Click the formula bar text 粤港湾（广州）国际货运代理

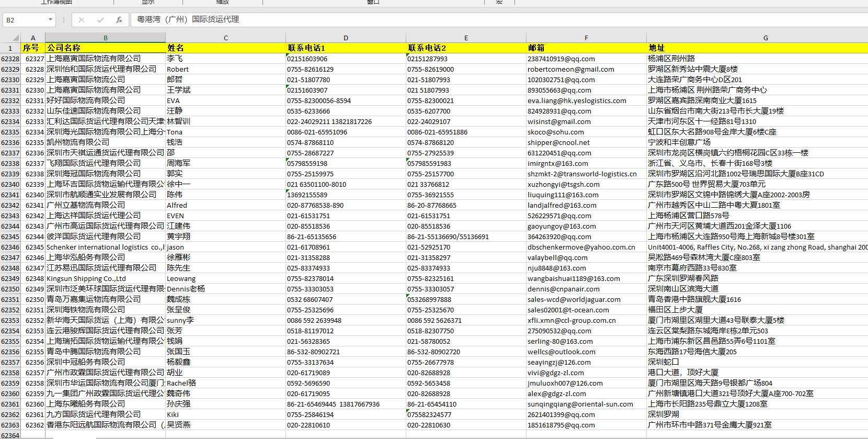click(188, 19)
